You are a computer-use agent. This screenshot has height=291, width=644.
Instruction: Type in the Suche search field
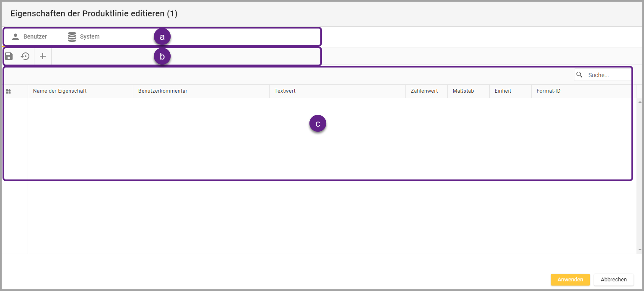[608, 75]
